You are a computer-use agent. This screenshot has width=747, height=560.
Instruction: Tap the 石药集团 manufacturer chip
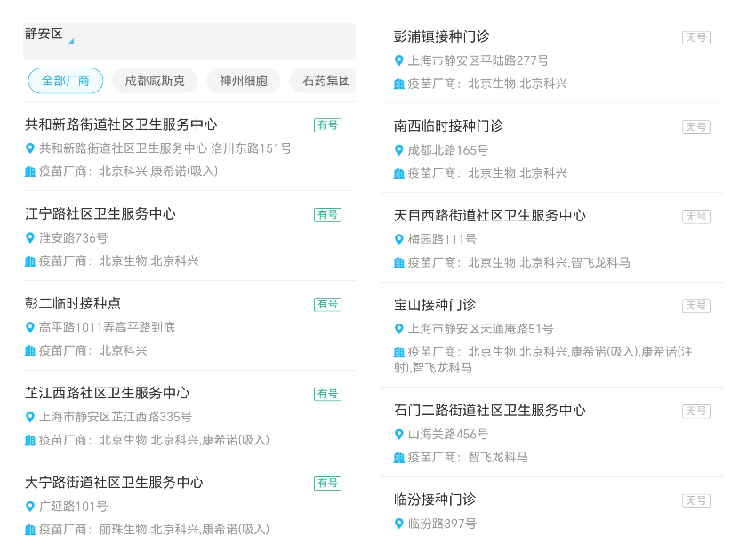coord(325,81)
